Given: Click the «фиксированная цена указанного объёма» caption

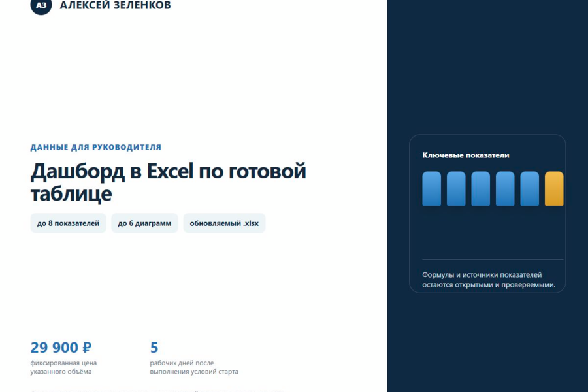Looking at the screenshot, I should pos(63,367).
